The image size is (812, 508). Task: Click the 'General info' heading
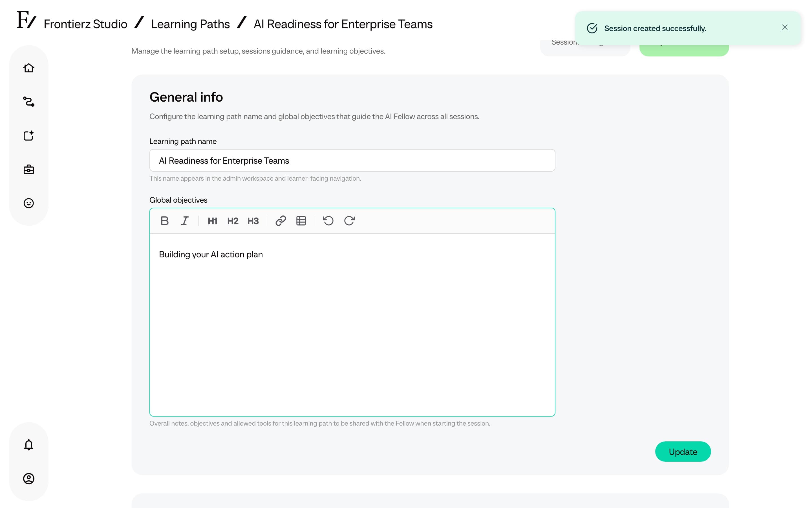coord(186,97)
